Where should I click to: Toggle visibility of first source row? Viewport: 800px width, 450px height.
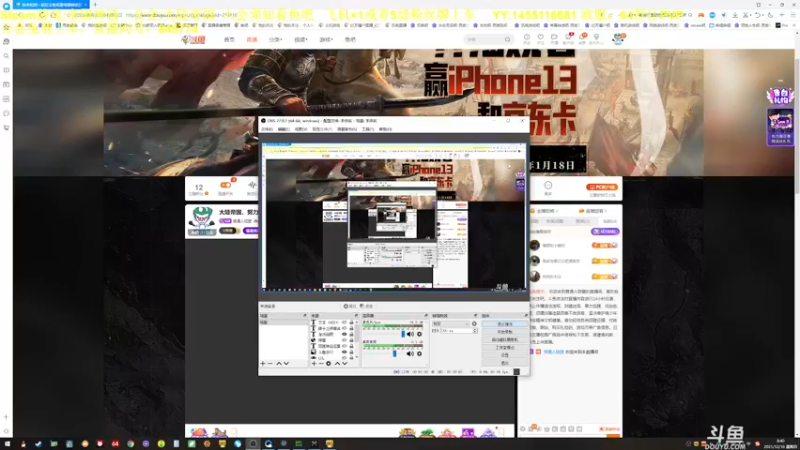click(x=344, y=322)
